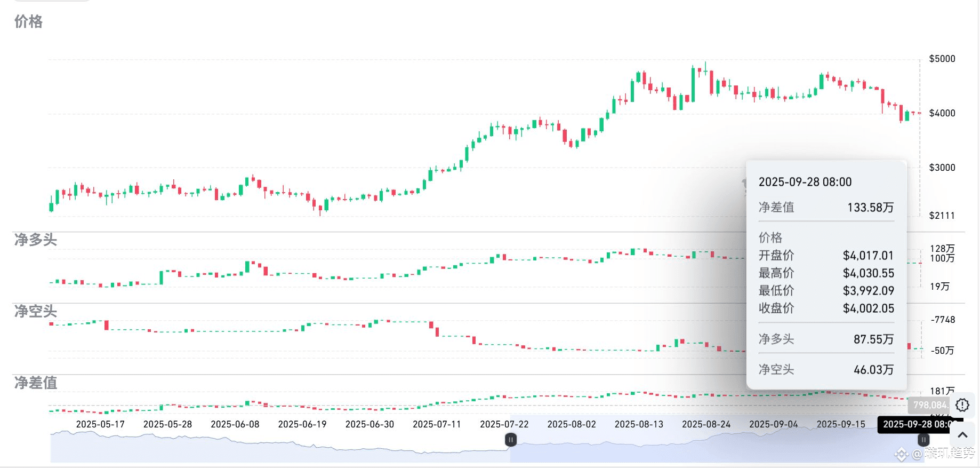Click the overview chart left of selection
This screenshot has height=468, width=980.
(280, 446)
